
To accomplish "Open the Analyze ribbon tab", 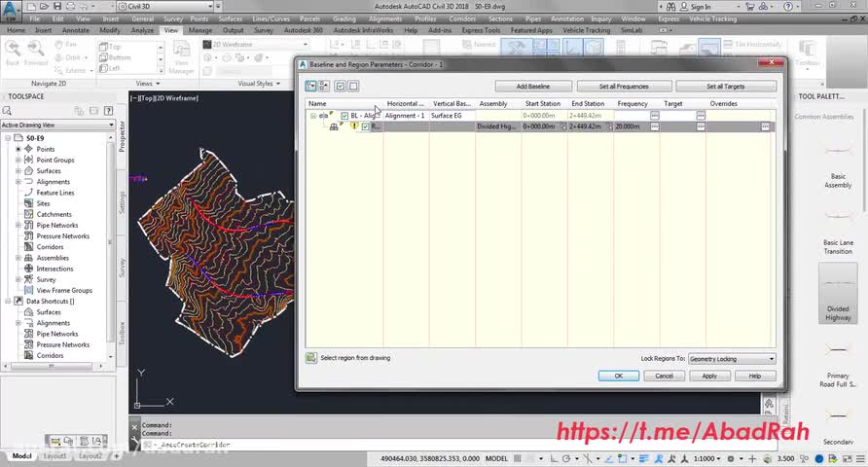I will (x=142, y=30).
